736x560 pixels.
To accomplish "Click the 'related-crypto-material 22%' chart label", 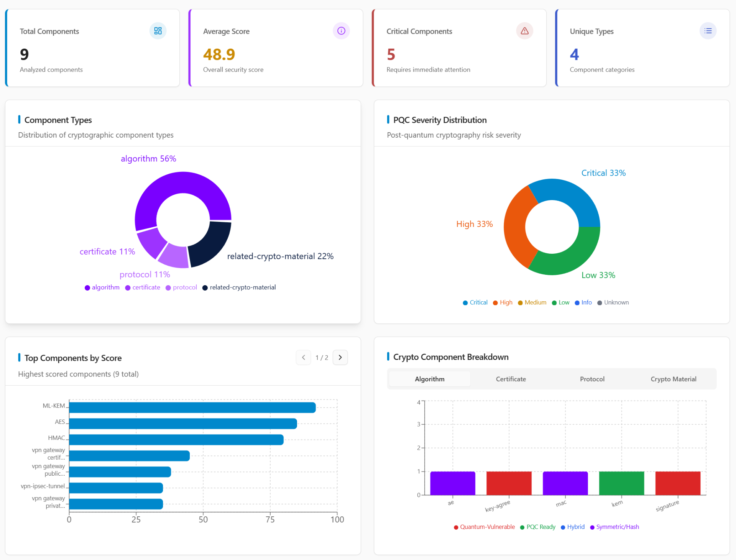I will coord(280,256).
